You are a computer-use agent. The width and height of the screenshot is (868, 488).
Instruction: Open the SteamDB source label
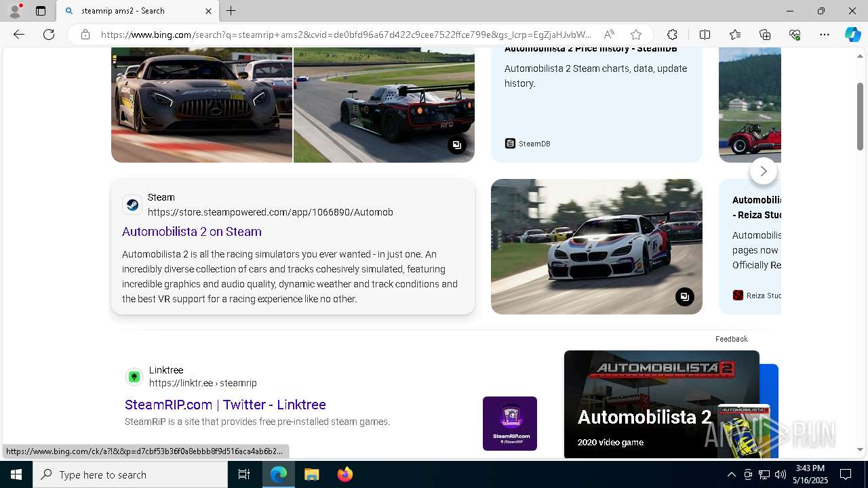tap(528, 144)
